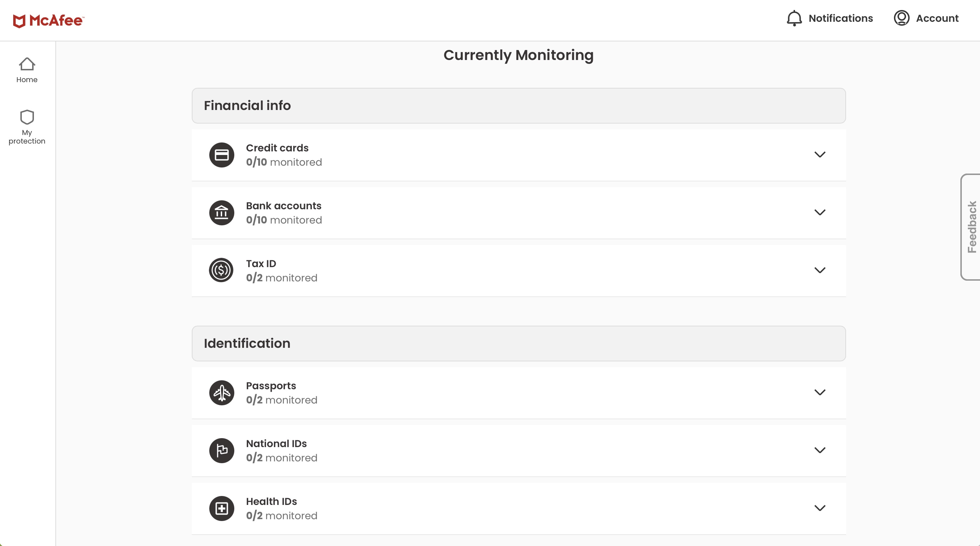Expand the Credit cards row chevron
This screenshot has width=980, height=546.
(x=819, y=155)
